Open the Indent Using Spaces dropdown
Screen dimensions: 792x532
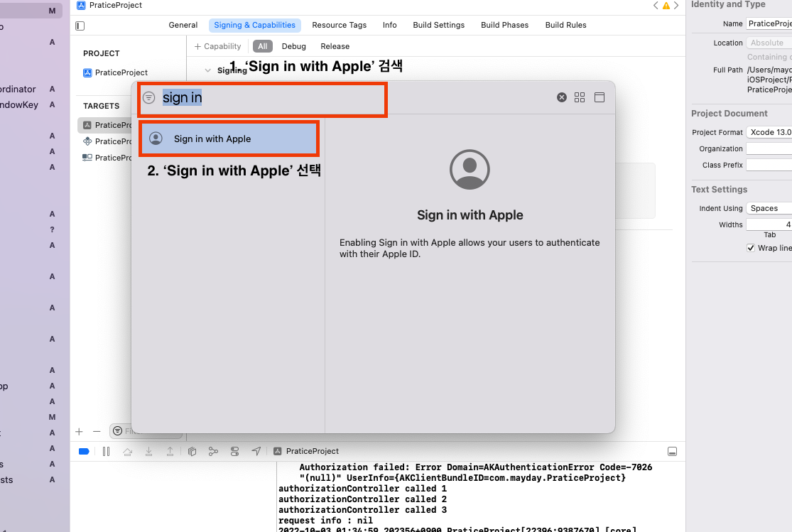[769, 209]
